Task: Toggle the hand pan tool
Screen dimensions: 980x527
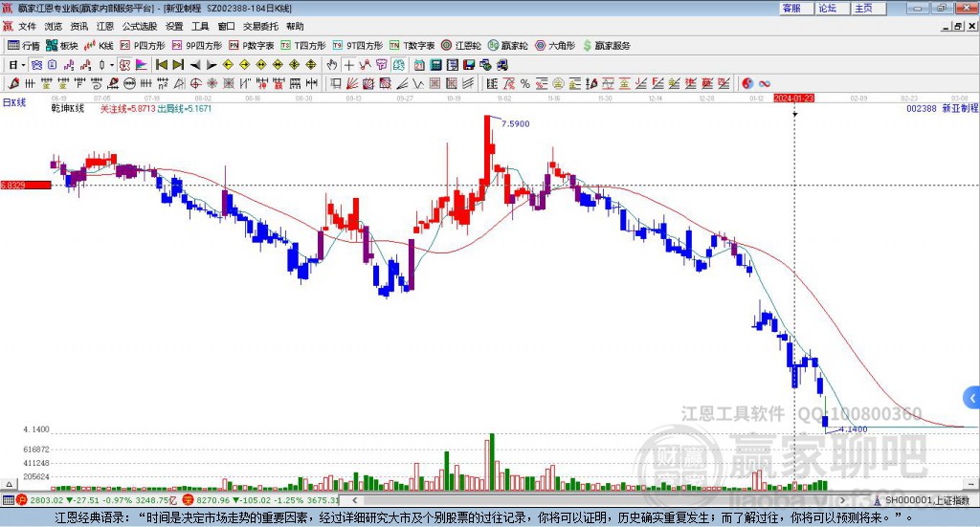Action: [x=332, y=65]
